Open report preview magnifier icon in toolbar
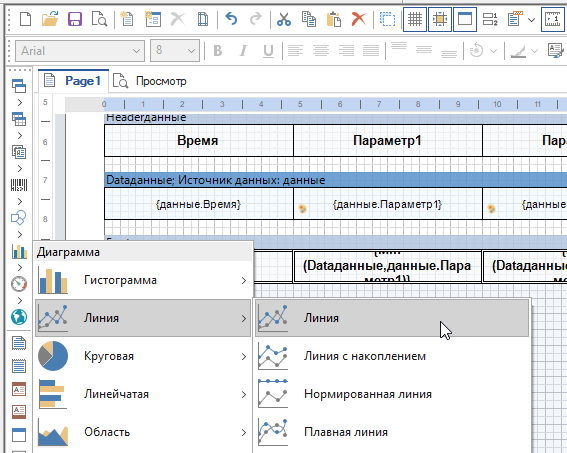 click(x=99, y=19)
